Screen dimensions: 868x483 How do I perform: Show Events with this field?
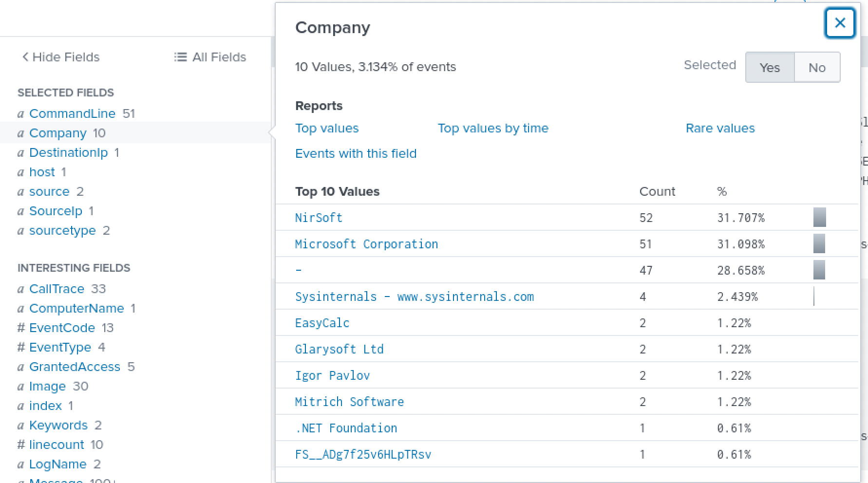(x=356, y=153)
